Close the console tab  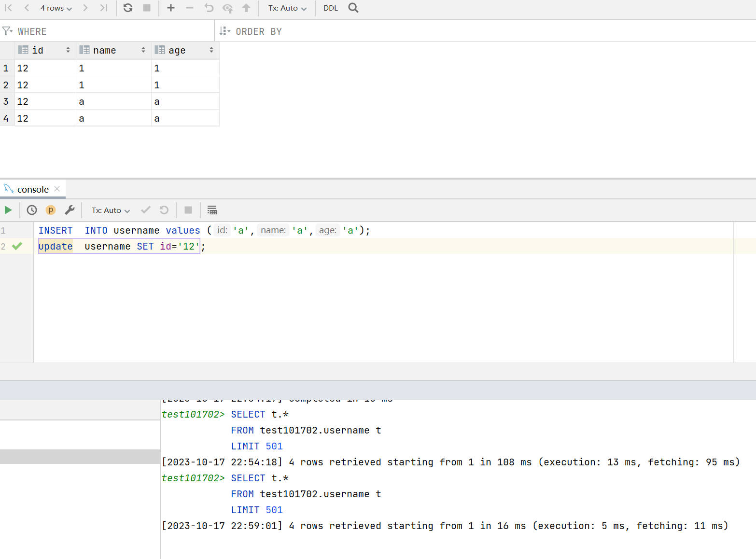[57, 189]
